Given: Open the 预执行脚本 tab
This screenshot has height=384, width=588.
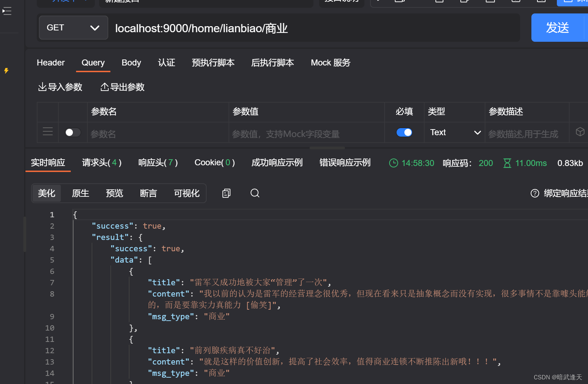Looking at the screenshot, I should [x=213, y=63].
